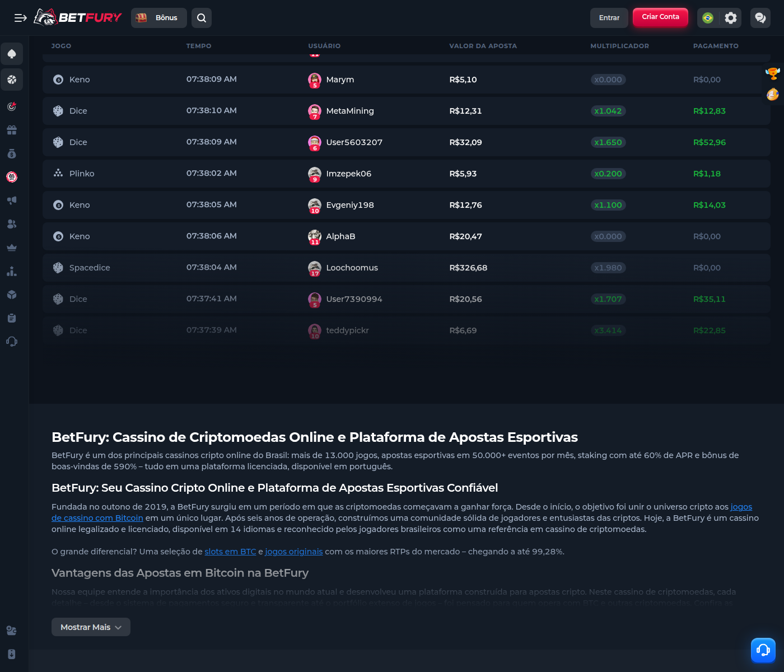The height and width of the screenshot is (672, 784).
Task: Click the Keno game name in Evgeniy198's row
Action: [x=80, y=205]
